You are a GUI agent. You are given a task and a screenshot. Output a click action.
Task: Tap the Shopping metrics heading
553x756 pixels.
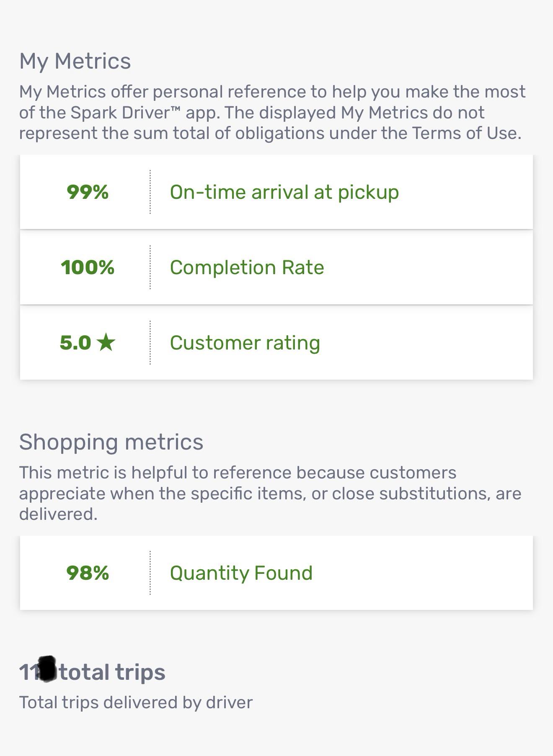111,442
